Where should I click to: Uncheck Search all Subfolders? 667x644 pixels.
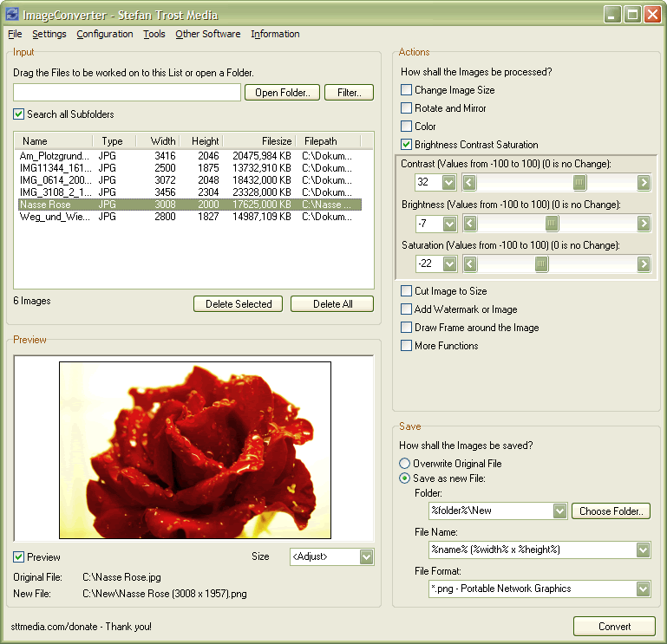click(x=19, y=114)
